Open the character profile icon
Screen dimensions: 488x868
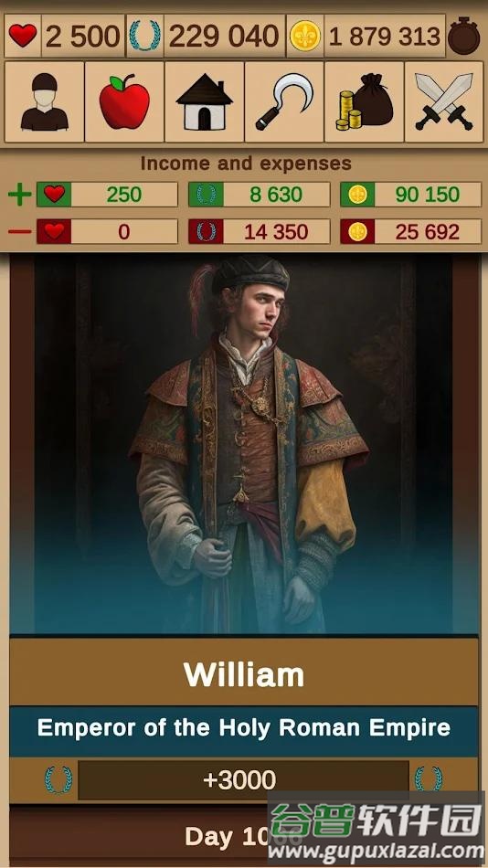(44, 101)
